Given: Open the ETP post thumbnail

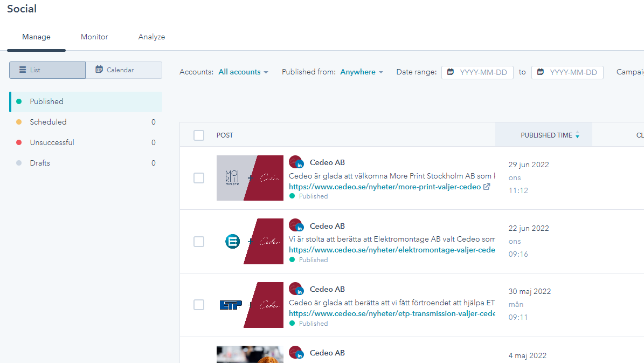Looking at the screenshot, I should click(250, 305).
